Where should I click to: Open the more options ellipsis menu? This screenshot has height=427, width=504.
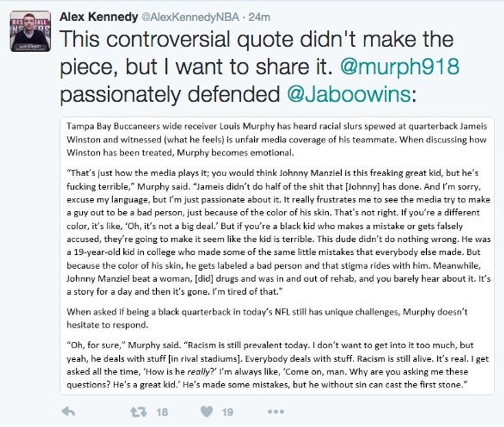click(x=276, y=411)
